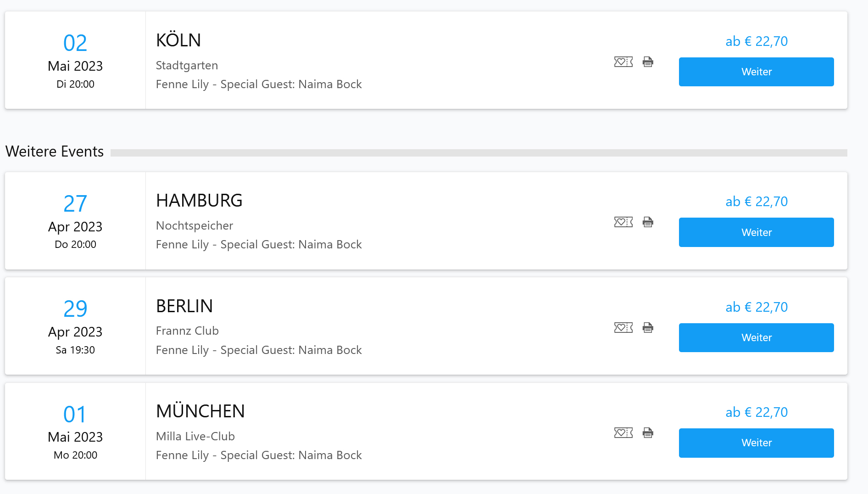The width and height of the screenshot is (868, 494).
Task: Open the HAMBURG event title
Action: click(x=199, y=201)
